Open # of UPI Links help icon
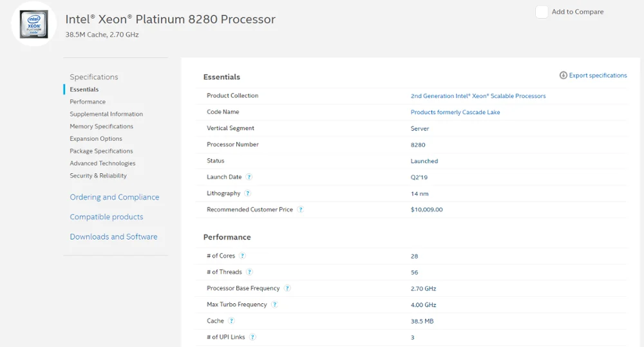Screen dimensions: 644x347 252,337
